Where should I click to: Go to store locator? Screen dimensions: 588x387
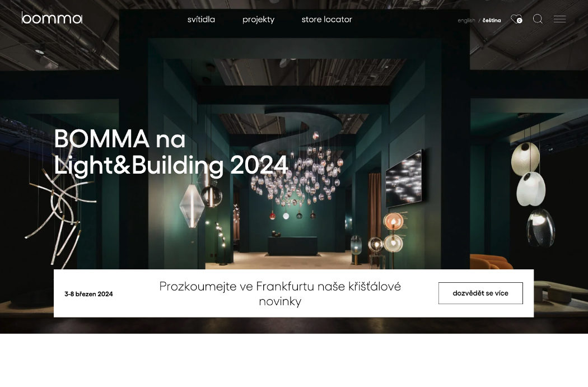[326, 20]
